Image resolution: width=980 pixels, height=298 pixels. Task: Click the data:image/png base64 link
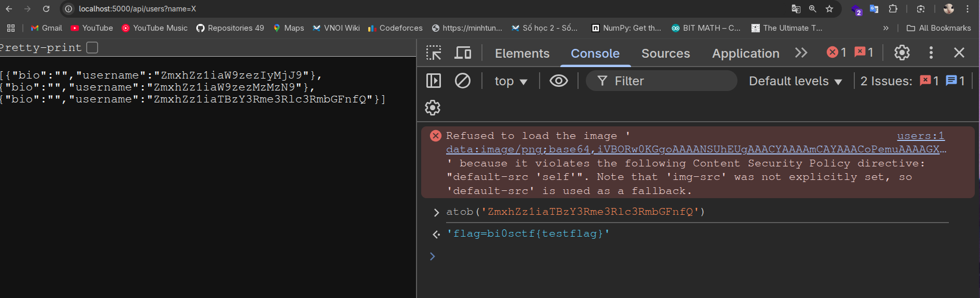pyautogui.click(x=696, y=149)
